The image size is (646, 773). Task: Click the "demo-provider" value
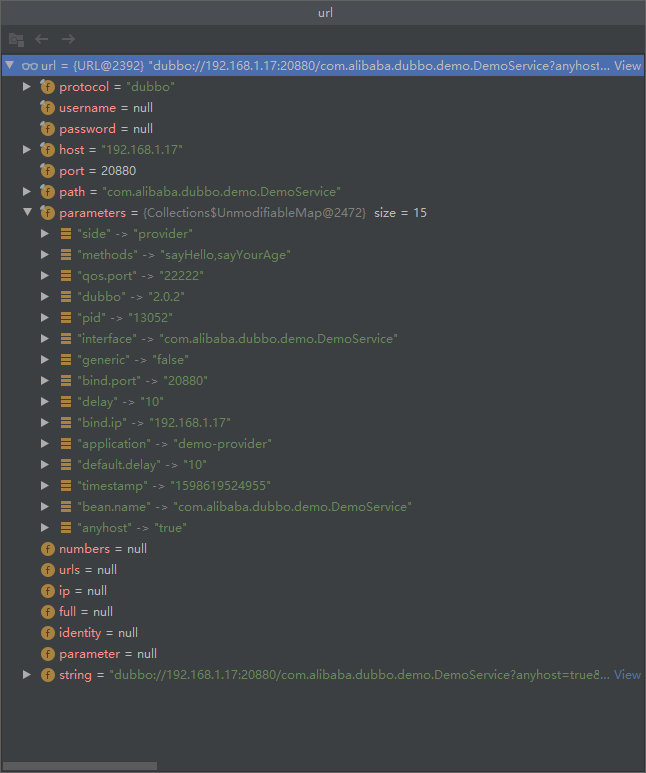[x=222, y=444]
